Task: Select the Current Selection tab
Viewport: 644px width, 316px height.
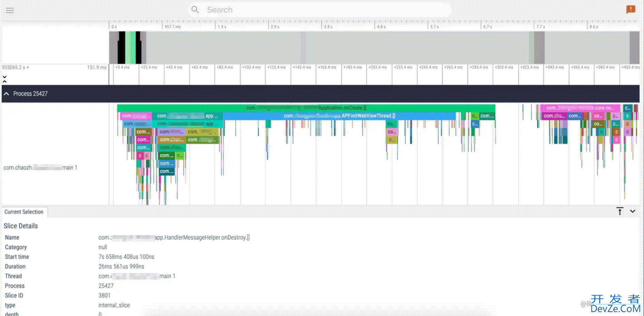Action: 24,212
